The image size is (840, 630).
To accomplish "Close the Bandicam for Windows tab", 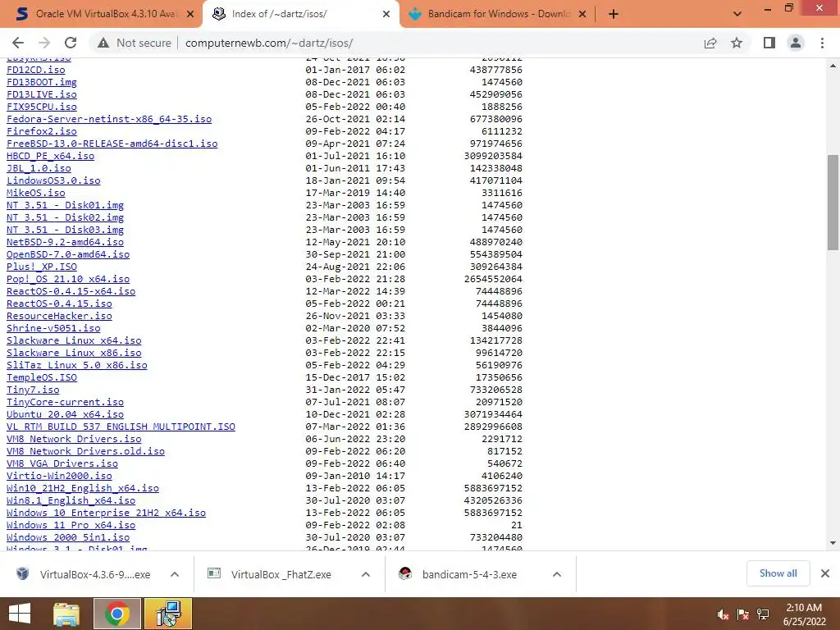I will 583,15.
